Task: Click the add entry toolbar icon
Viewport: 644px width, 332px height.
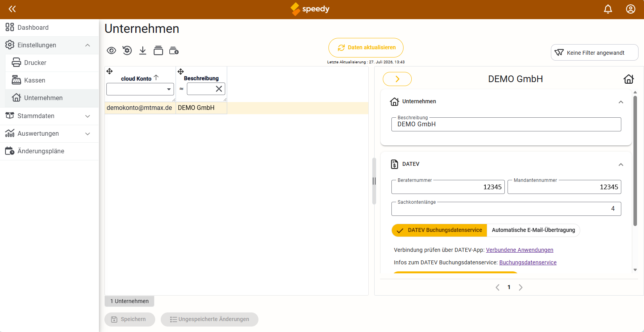Action: pos(174,50)
